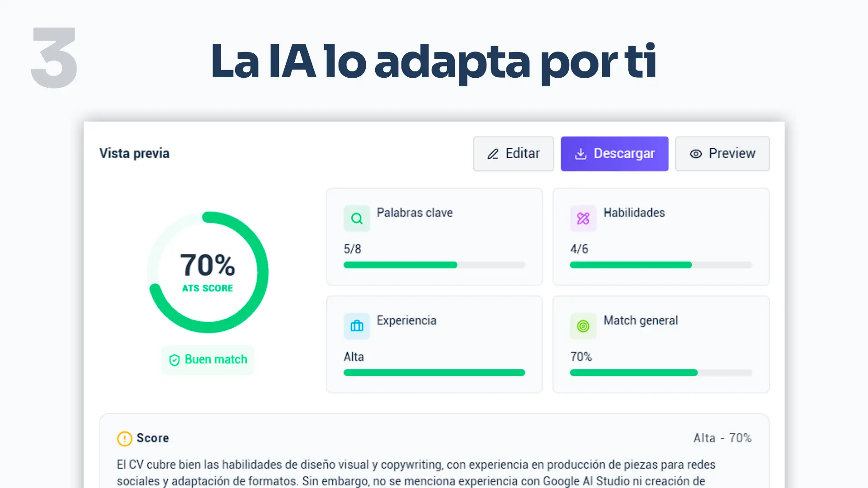
Task: Click the CV analysis description paragraph
Action: (x=416, y=473)
